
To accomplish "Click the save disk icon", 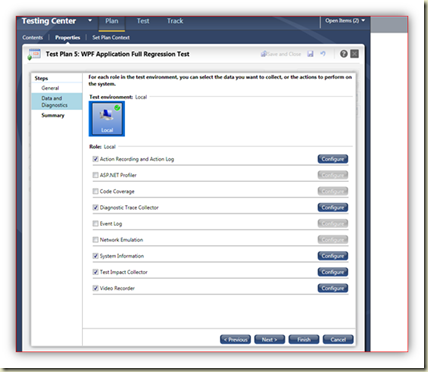I will pos(310,54).
